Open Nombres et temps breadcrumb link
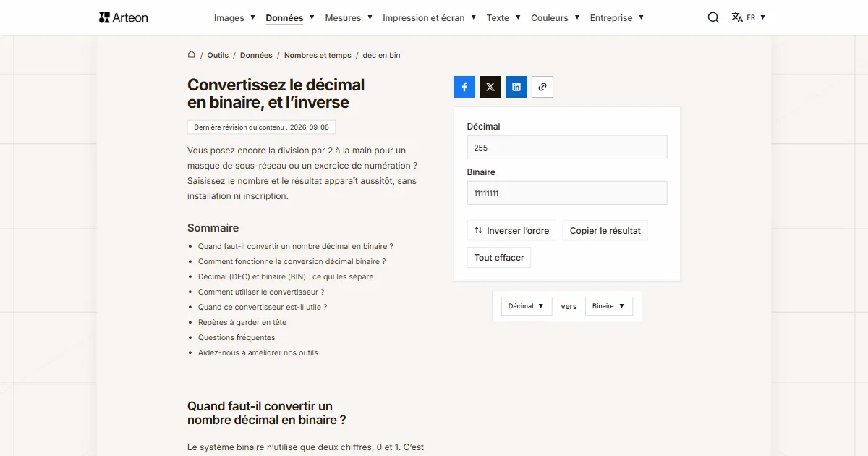 click(x=318, y=55)
